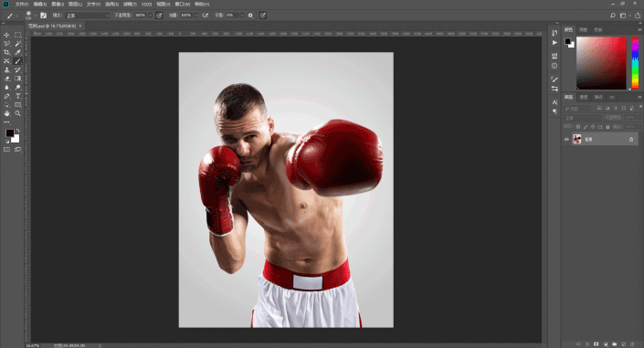
Task: Open the 文件 (File) menu
Action: tap(21, 4)
